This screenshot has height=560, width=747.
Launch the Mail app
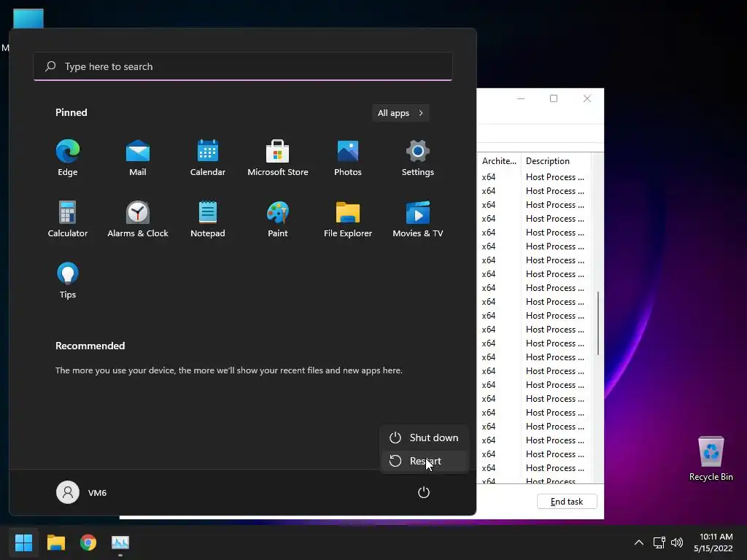pyautogui.click(x=138, y=158)
